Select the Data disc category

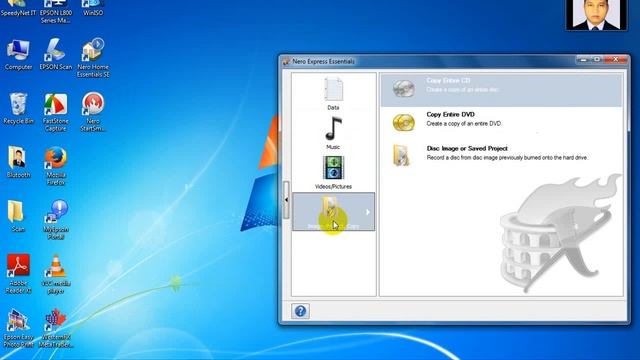[x=333, y=93]
